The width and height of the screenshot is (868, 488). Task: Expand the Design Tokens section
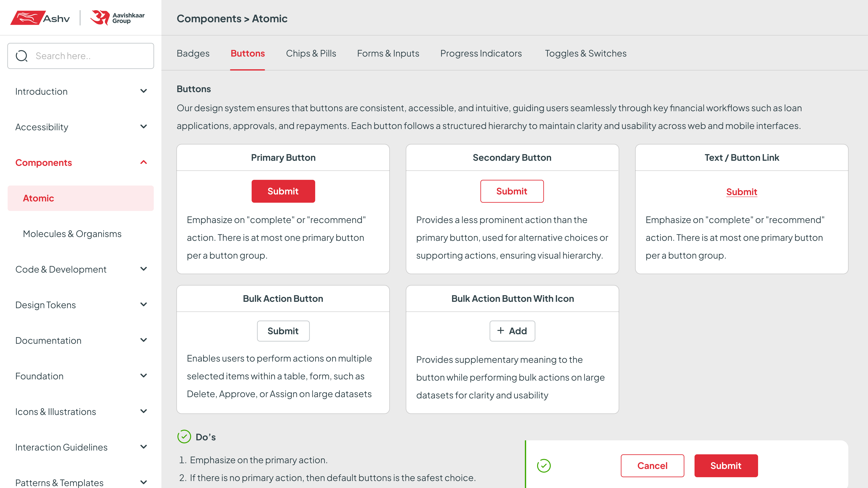point(144,304)
